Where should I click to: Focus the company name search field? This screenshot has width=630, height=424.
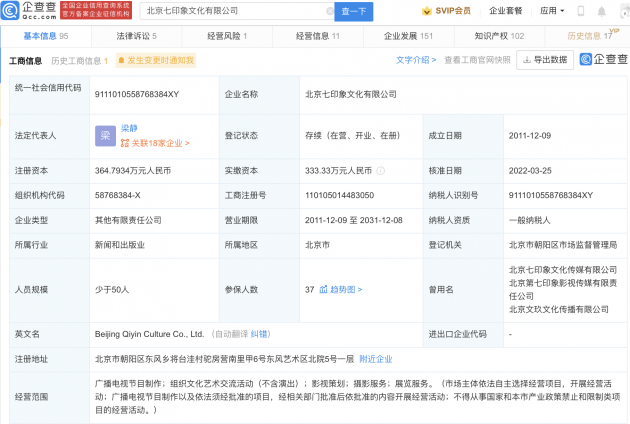click(x=237, y=11)
